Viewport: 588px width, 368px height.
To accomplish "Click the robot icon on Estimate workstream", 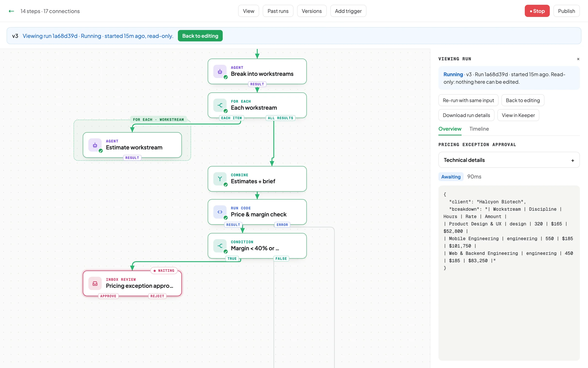I will (x=95, y=145).
